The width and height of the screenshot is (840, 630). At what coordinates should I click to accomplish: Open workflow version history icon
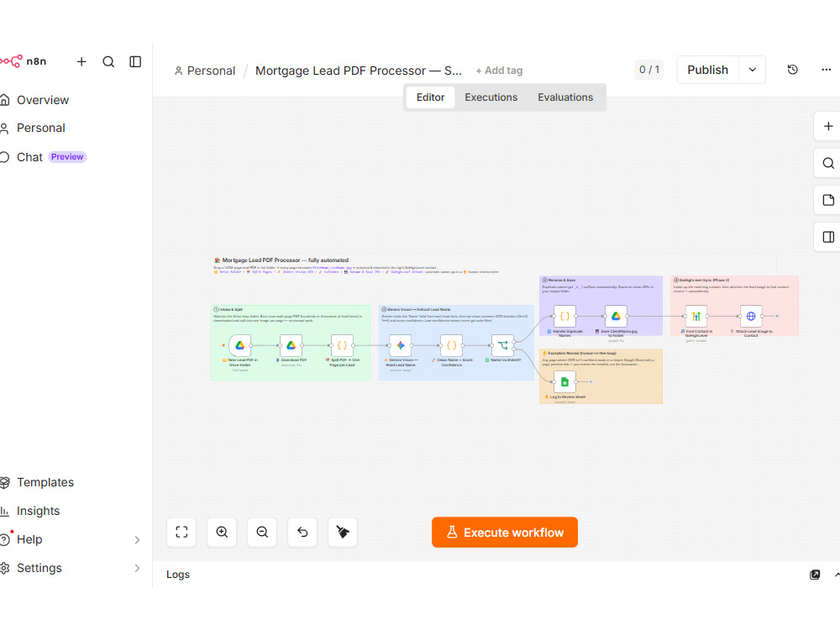coord(793,70)
